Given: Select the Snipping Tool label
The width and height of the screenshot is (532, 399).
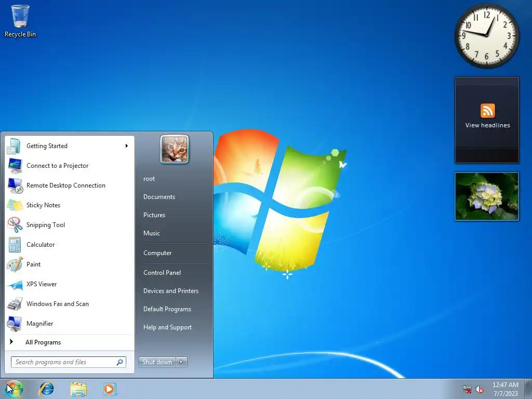Looking at the screenshot, I should [46, 225].
